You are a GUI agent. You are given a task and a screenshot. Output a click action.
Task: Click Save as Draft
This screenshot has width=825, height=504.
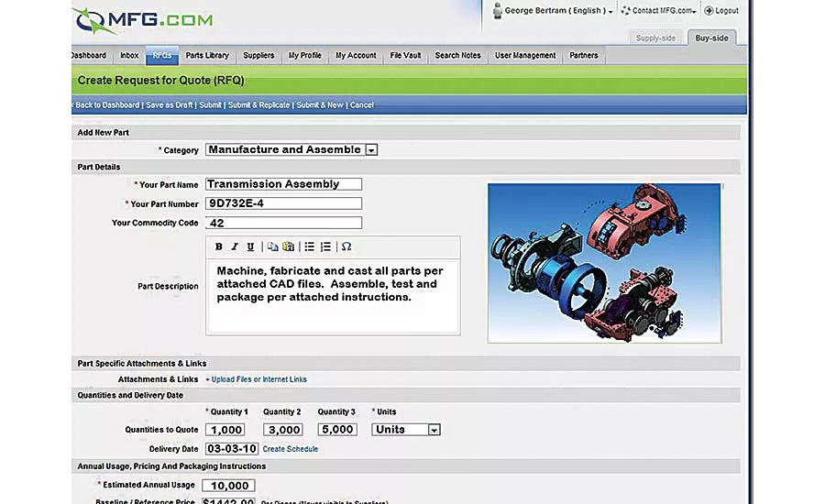click(170, 105)
